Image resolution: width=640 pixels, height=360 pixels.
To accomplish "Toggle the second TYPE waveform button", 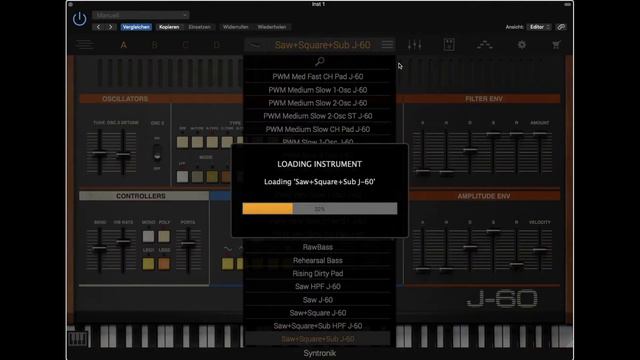I will tap(197, 142).
